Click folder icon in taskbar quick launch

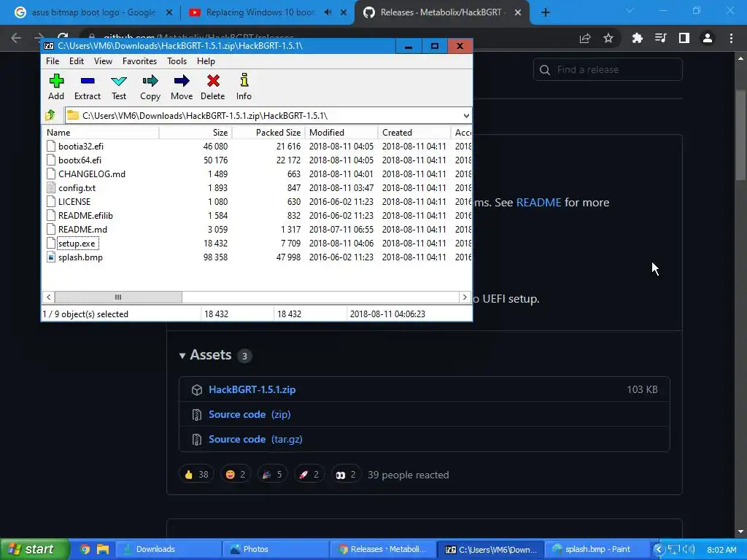pos(102,549)
